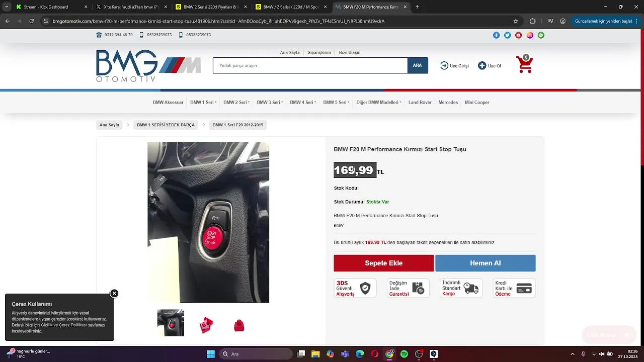Open the Instagram social icon
Viewport: 644px width, 362px height.
coord(530,35)
